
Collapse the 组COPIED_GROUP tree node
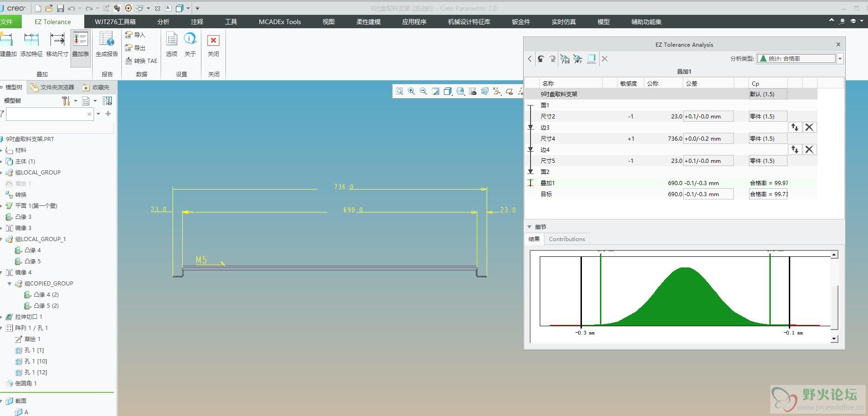(9, 284)
